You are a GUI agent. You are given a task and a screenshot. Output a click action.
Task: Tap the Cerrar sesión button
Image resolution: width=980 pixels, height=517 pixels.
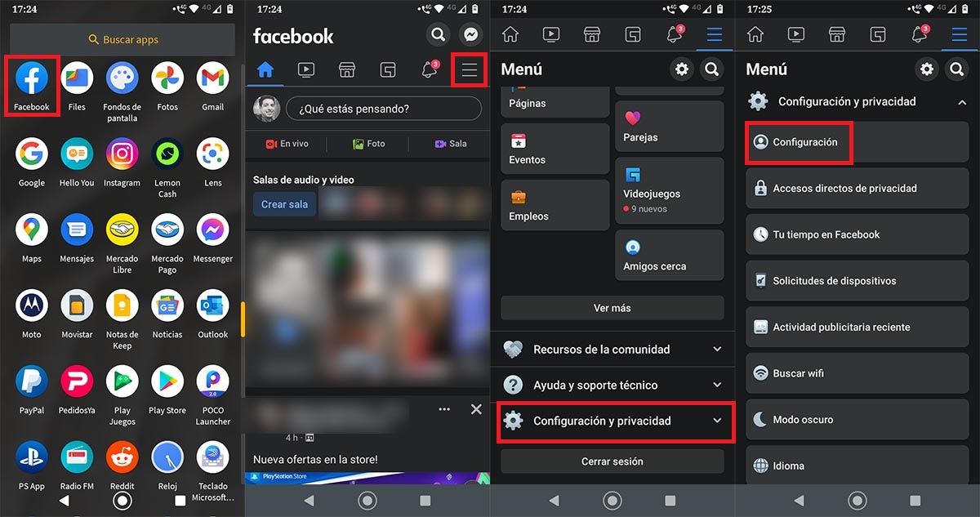612,461
